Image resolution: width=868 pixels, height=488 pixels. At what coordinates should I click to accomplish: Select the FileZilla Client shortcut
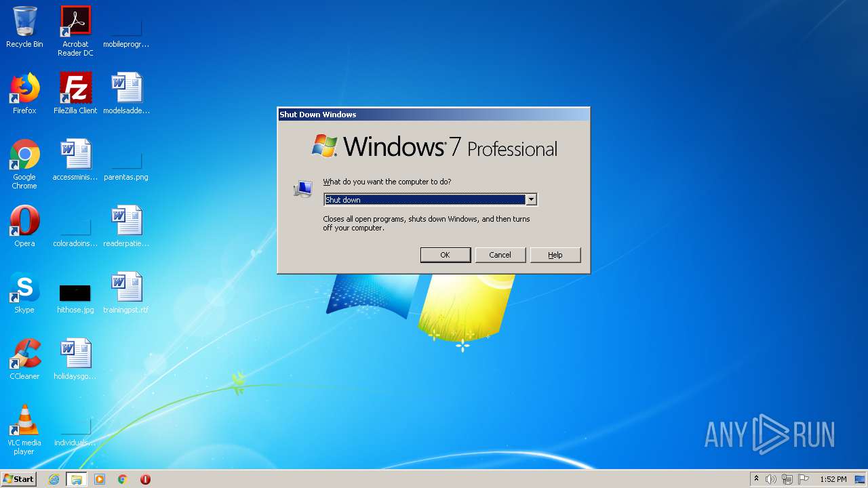[x=75, y=94]
